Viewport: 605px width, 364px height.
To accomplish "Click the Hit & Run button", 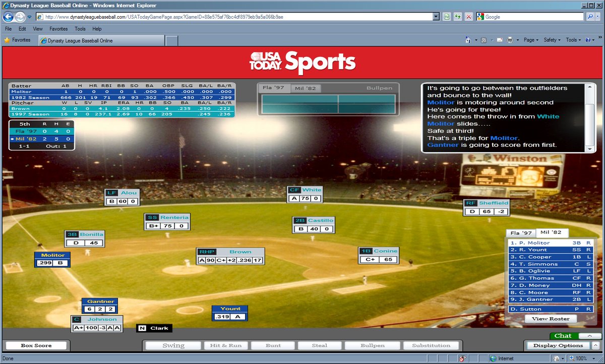I will [x=225, y=345].
